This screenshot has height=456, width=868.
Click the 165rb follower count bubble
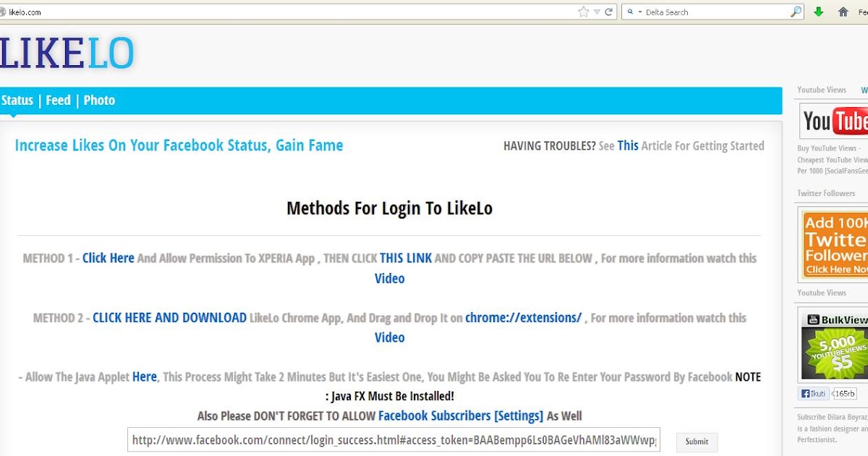(x=844, y=394)
